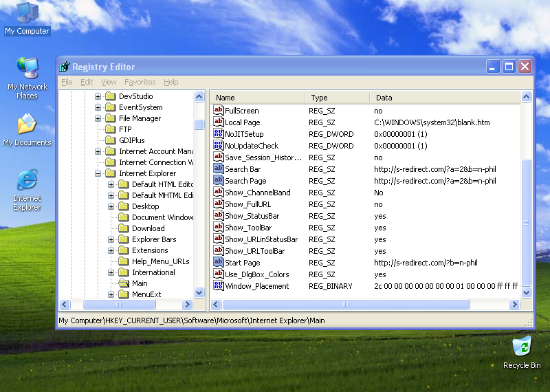Click the string icon beside Local Page
Image resolution: width=550 pixels, height=392 pixels.
218,122
